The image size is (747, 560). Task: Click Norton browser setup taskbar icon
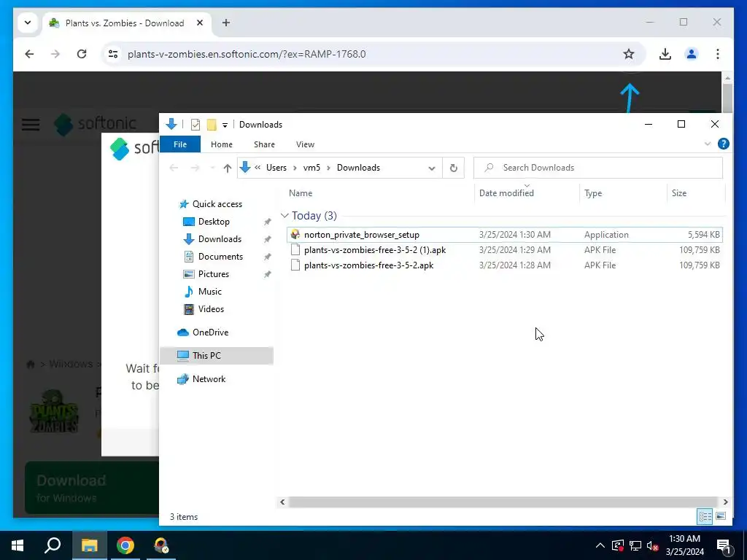(161, 545)
